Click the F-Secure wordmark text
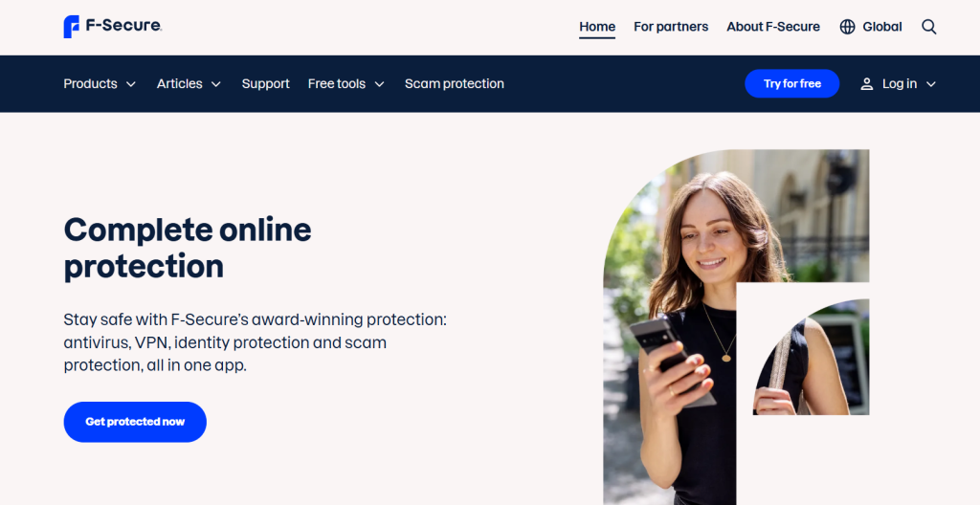Viewport: 980px width, 505px height. click(x=123, y=26)
